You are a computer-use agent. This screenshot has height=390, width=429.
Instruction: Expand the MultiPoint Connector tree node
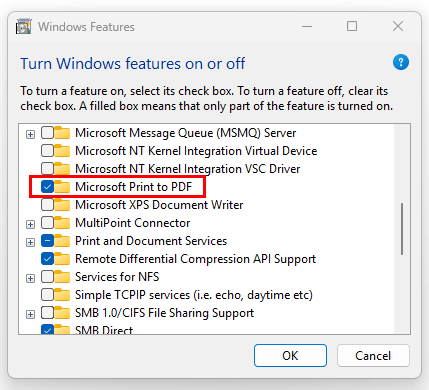[x=30, y=224]
